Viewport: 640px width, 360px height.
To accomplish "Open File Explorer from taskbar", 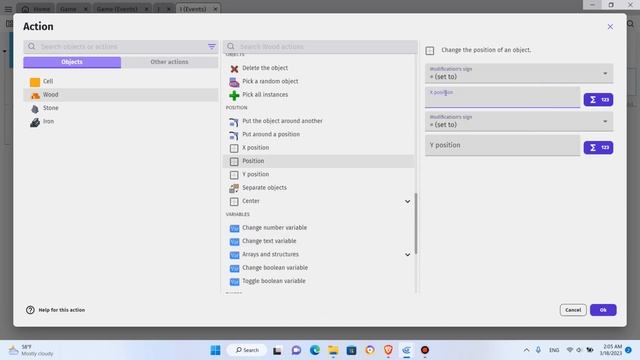I will coord(333,350).
